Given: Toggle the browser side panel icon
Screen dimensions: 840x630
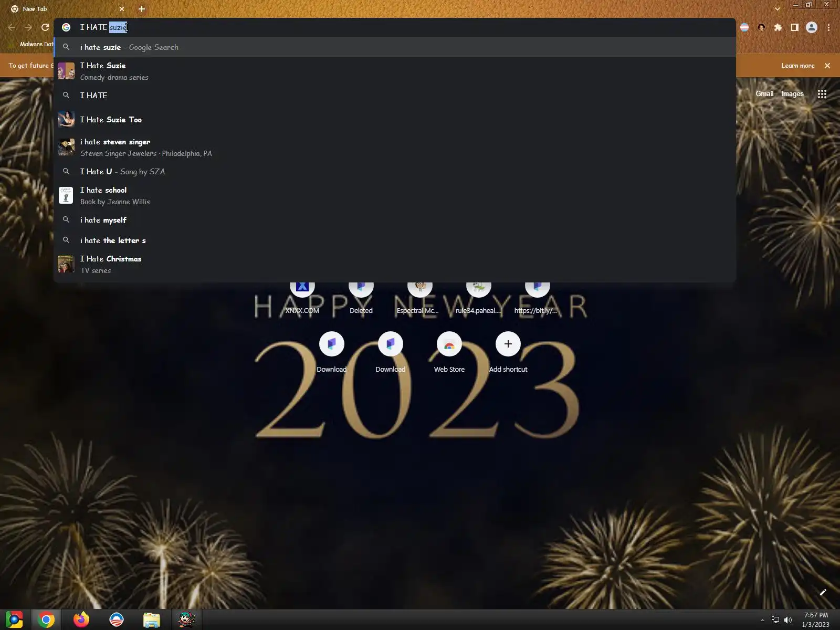Looking at the screenshot, I should [795, 27].
